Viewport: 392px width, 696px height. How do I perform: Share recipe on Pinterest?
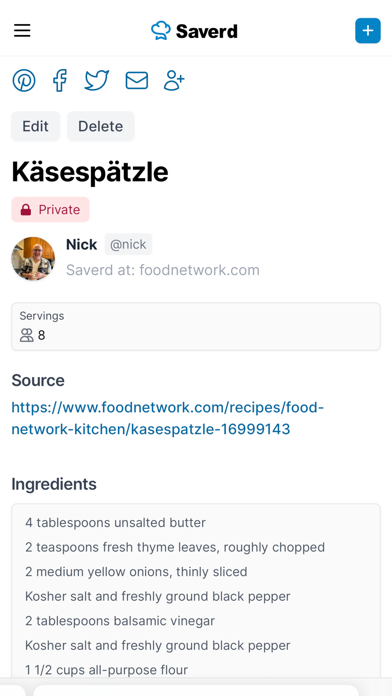24,80
